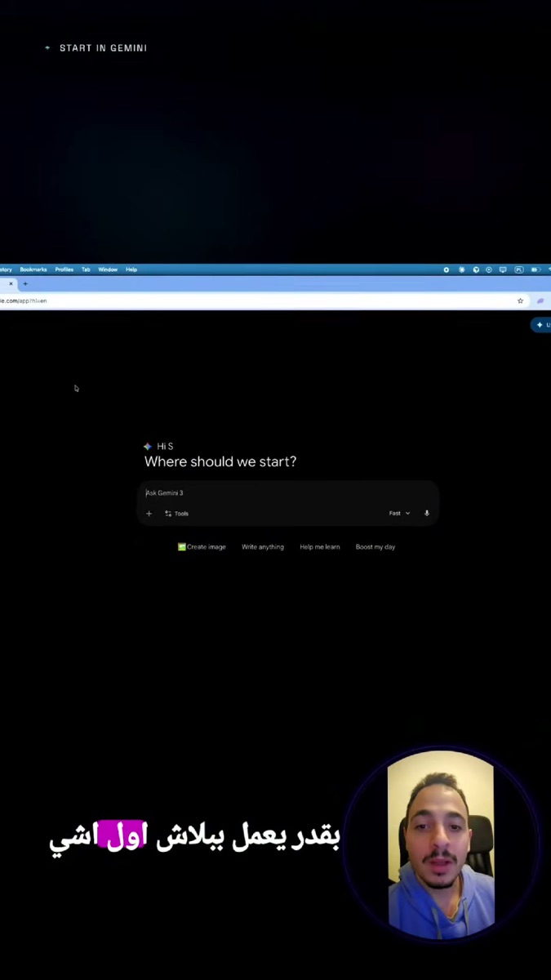Click the gear-like burst icon in menu bar
This screenshot has width=551, height=980.
[462, 269]
